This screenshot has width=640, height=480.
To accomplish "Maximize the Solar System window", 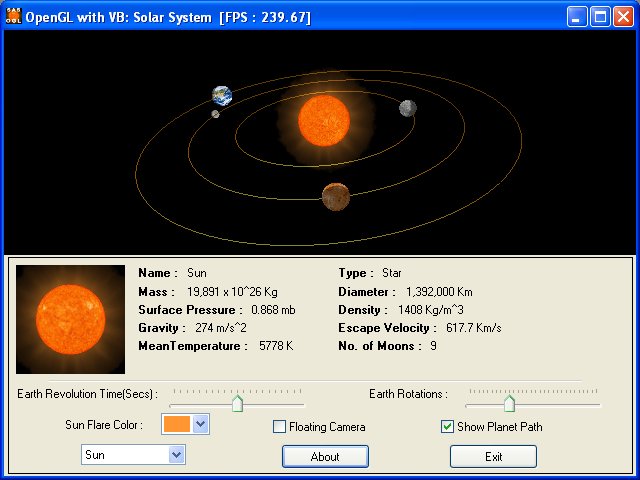I will (x=600, y=17).
